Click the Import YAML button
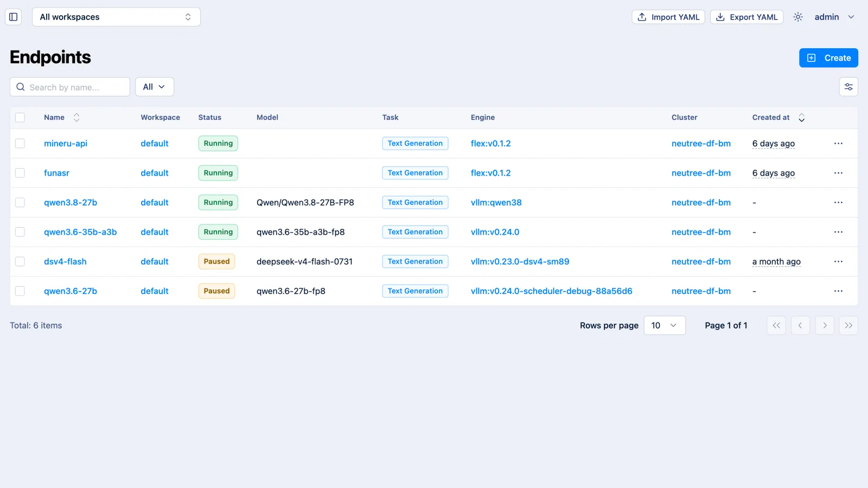 point(668,17)
